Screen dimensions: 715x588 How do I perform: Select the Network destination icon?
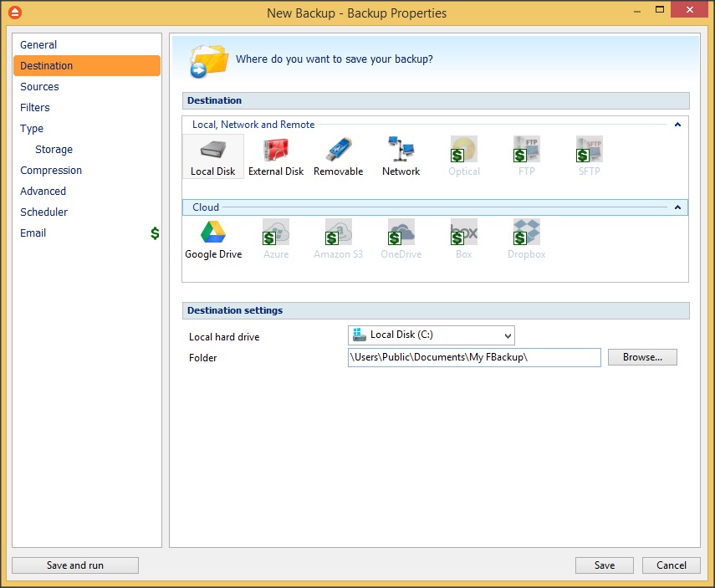click(401, 156)
